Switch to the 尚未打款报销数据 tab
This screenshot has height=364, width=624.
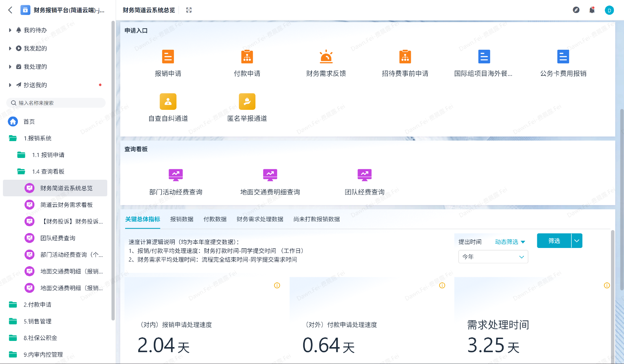[316, 219]
